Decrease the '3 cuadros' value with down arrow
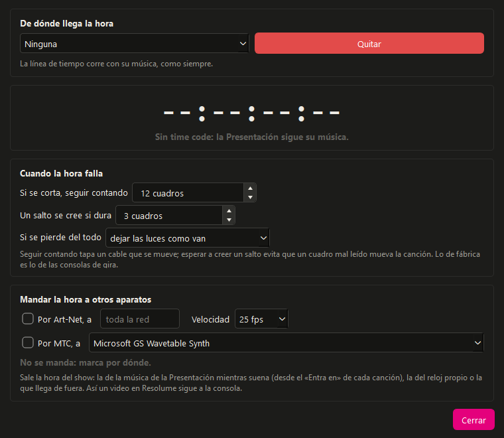This screenshot has height=438, width=504. [229, 220]
